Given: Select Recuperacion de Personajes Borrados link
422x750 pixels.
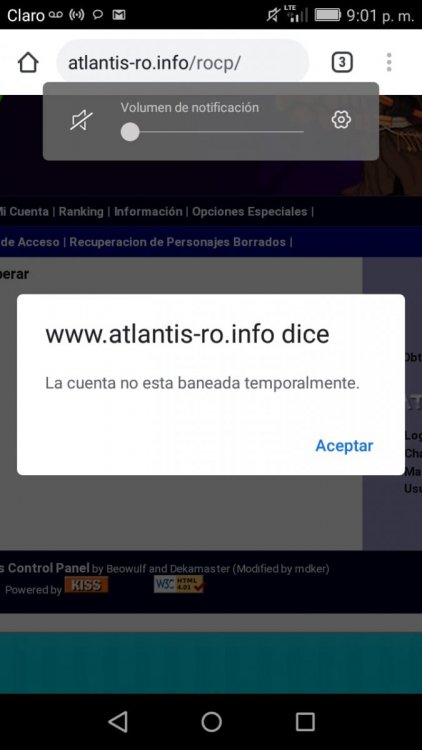Looking at the screenshot, I should [x=178, y=242].
